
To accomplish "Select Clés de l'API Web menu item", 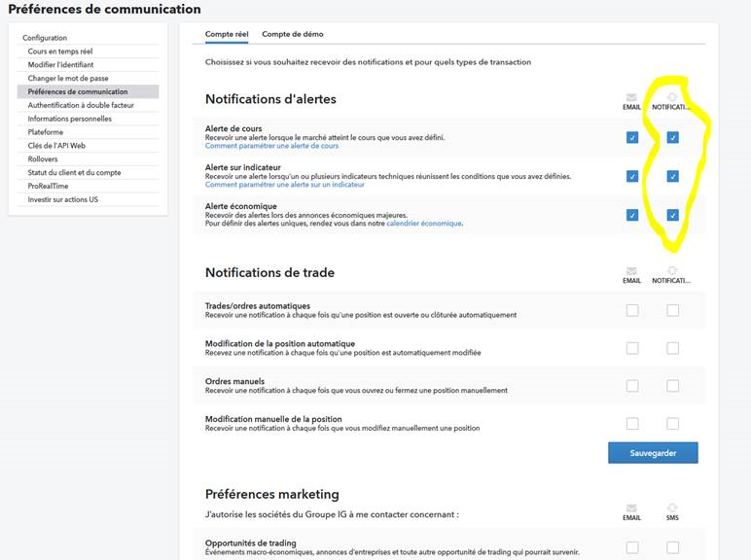I will click(x=56, y=146).
